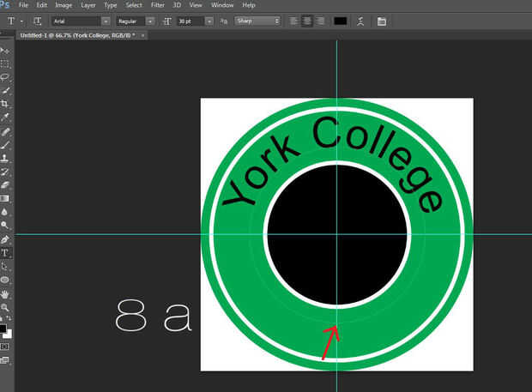
Task: Set text alignment to center
Action: point(306,21)
